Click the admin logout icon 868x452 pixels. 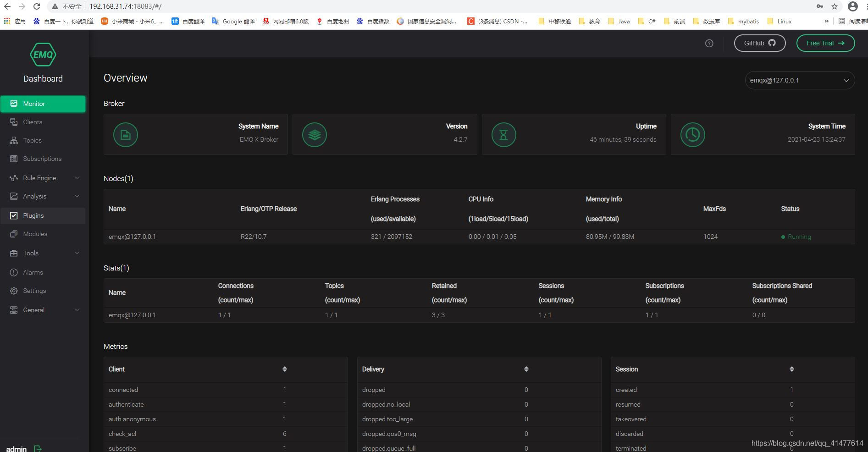coord(38,449)
